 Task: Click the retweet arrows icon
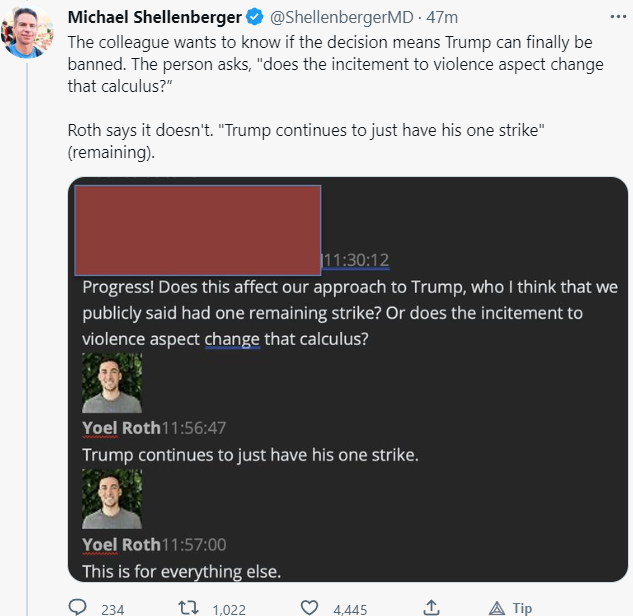187,606
